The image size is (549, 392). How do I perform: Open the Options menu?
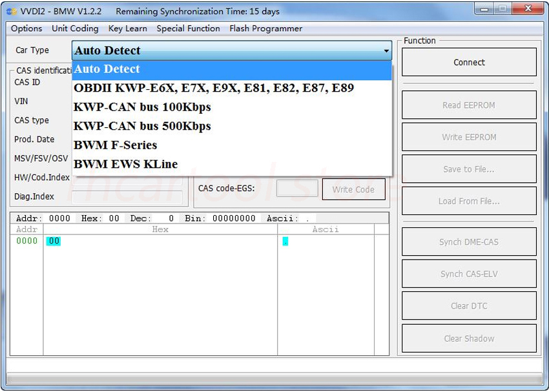[x=26, y=28]
